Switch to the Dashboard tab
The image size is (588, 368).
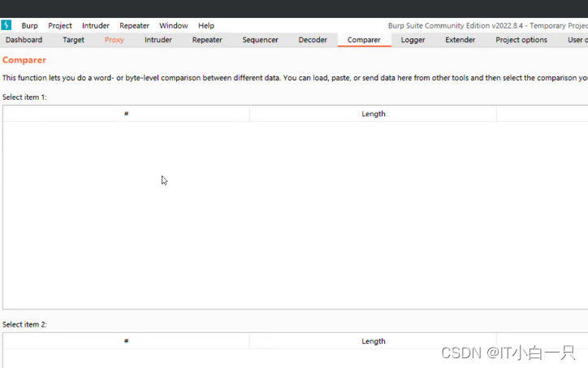(24, 40)
